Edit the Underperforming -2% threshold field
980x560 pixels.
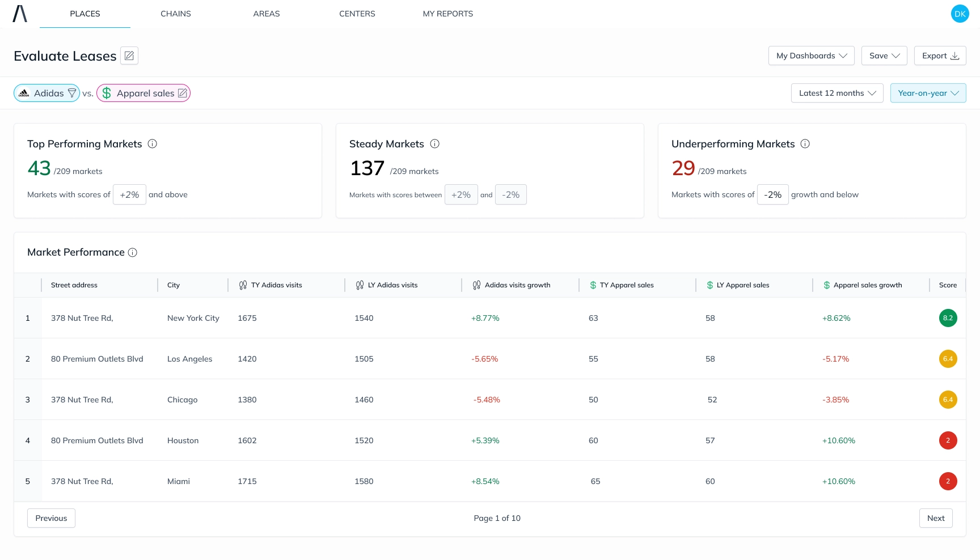[773, 194]
